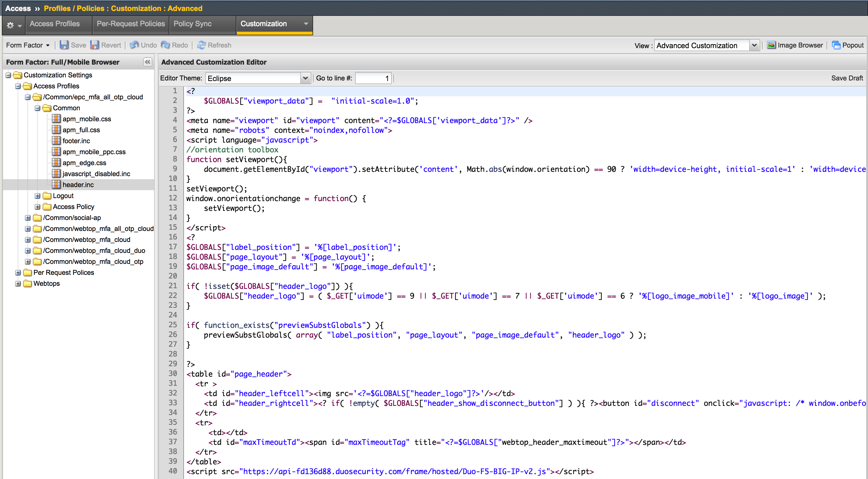
Task: Click the Per Request Polices folder icon
Action: (27, 272)
